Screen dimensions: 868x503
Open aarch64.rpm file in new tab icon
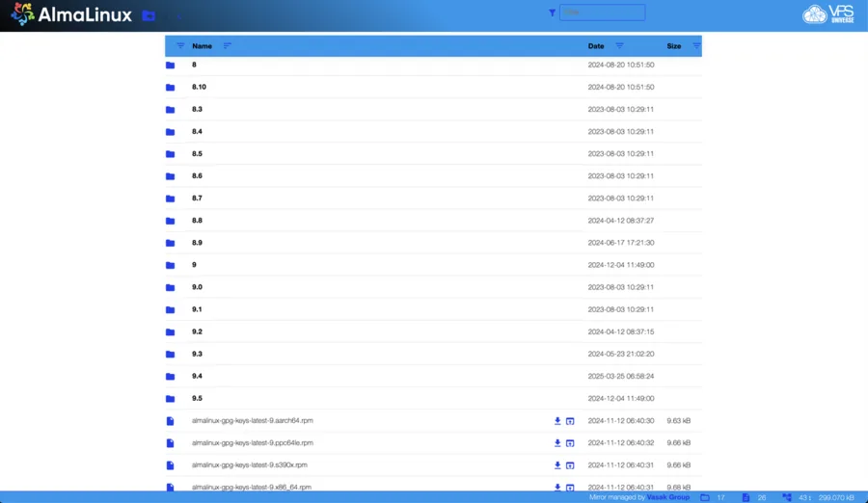570,421
